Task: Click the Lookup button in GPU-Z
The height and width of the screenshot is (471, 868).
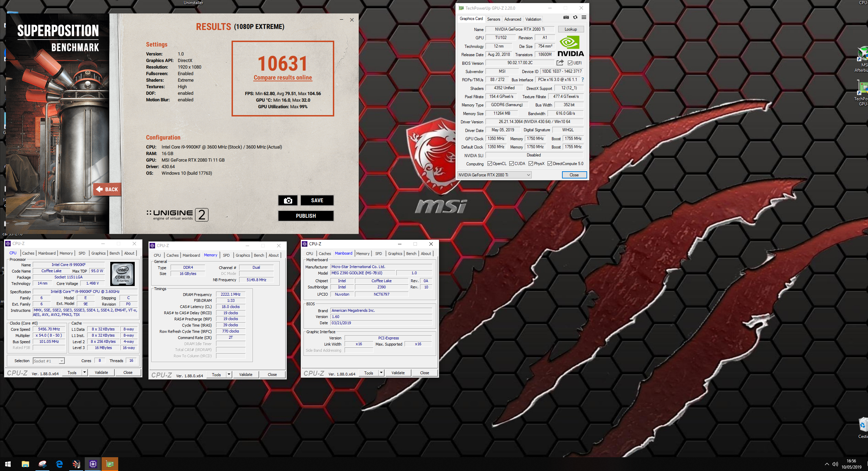Action: point(571,29)
